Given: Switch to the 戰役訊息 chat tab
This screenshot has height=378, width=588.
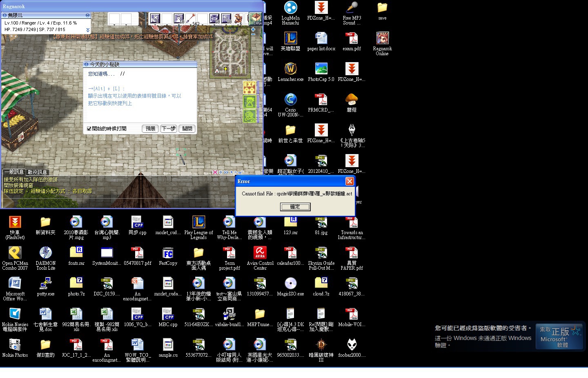Looking at the screenshot, I should point(37,172).
